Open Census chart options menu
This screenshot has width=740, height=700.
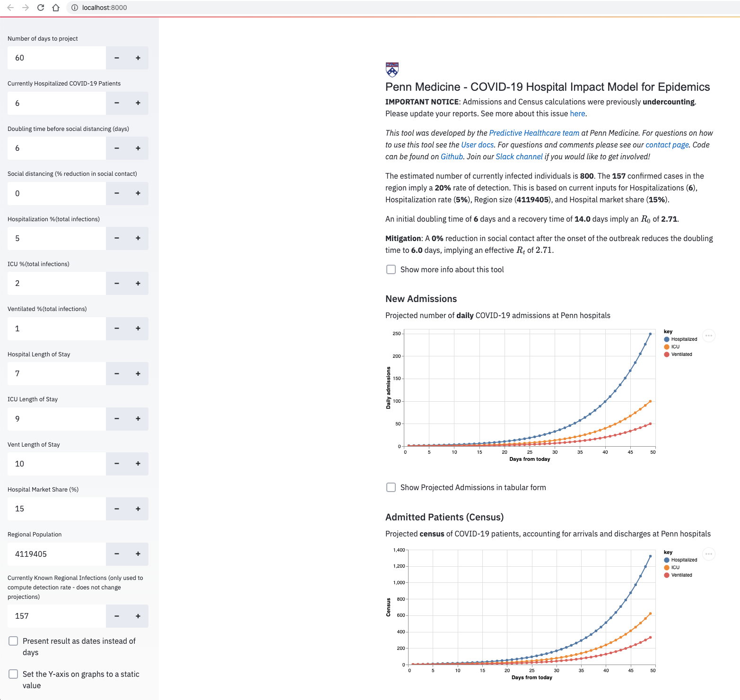click(x=708, y=554)
